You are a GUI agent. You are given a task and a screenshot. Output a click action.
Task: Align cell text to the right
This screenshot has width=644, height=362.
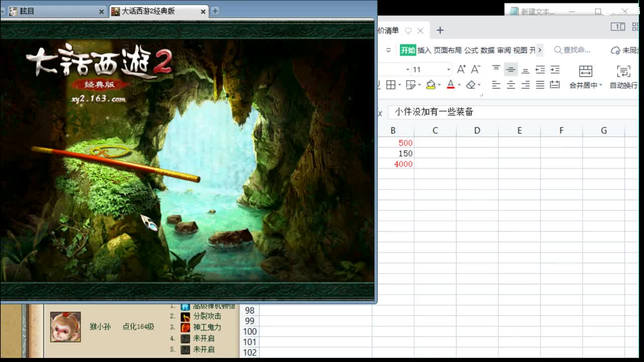(x=525, y=85)
